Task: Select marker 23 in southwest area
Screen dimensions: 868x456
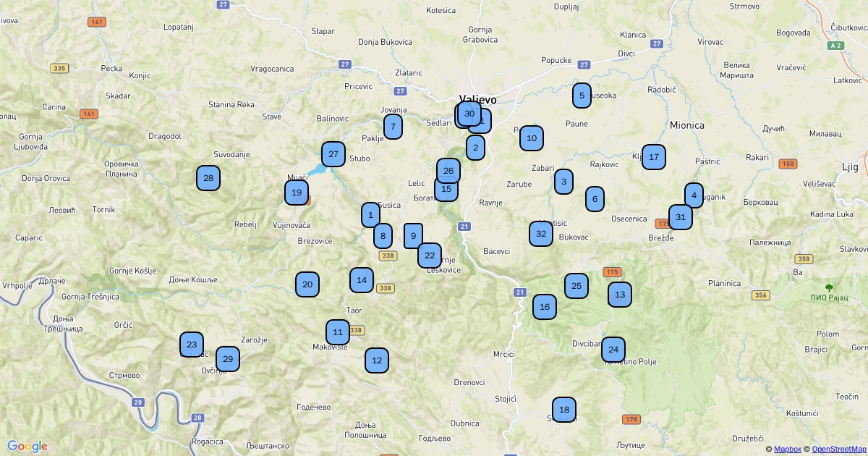Action: click(x=192, y=345)
